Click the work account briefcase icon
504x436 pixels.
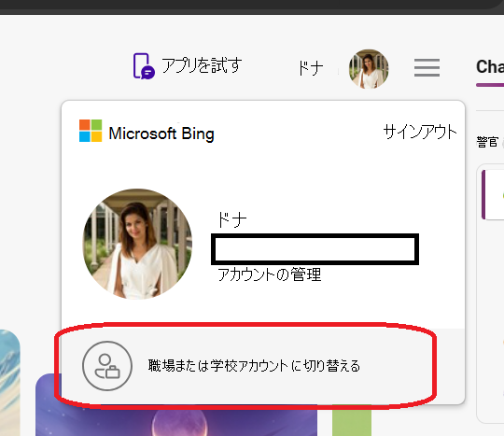click(x=107, y=366)
